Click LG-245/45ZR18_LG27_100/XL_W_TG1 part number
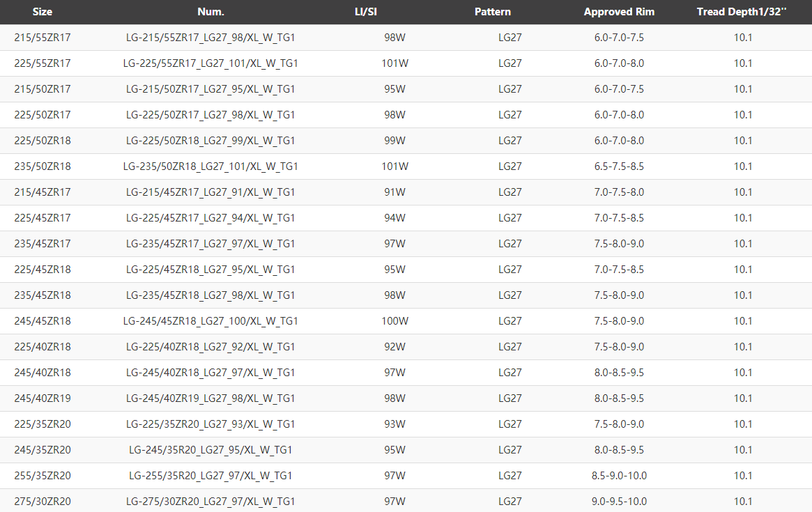This screenshot has width=812, height=512. click(210, 321)
